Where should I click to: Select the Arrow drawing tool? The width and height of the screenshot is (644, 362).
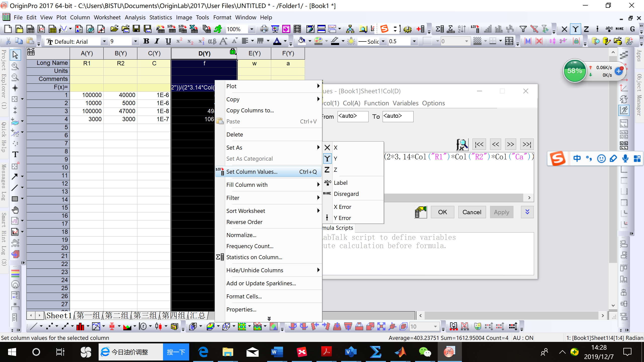pyautogui.click(x=15, y=176)
